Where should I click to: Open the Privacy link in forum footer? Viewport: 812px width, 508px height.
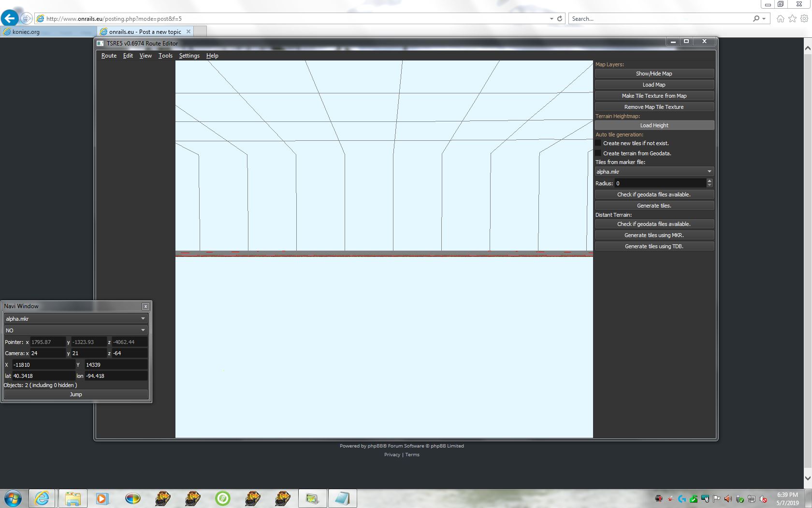pos(392,455)
